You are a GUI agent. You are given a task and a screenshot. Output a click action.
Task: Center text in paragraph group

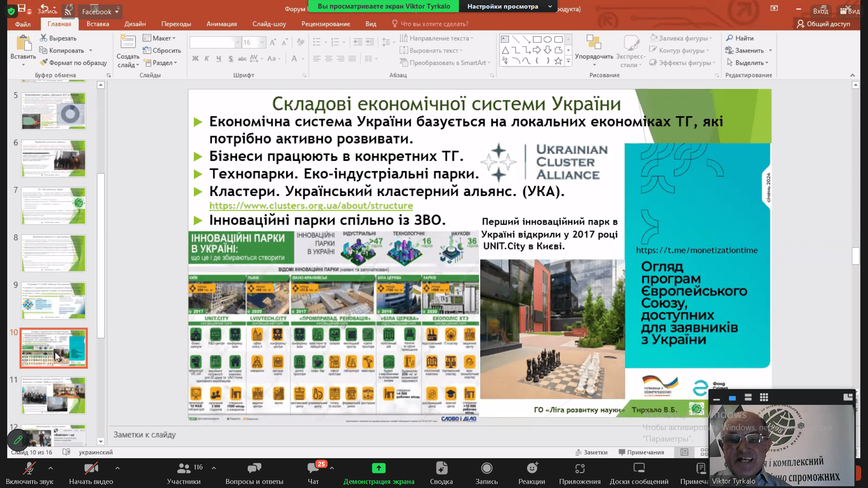point(329,58)
